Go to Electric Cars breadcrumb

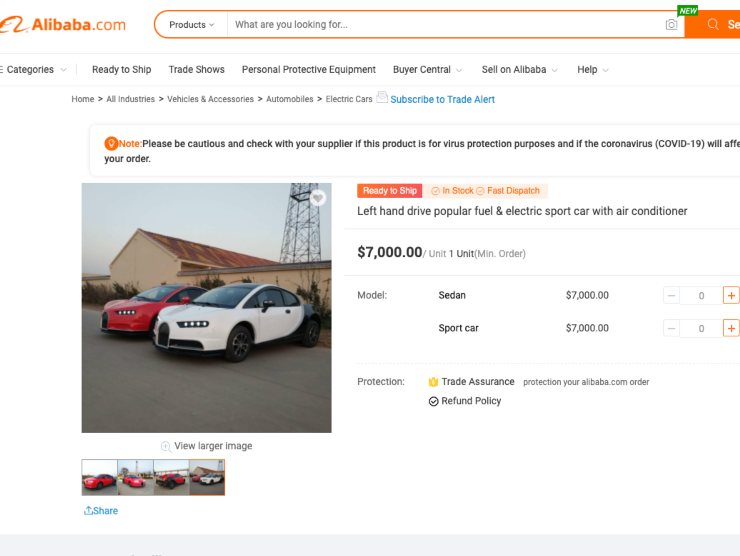[x=349, y=99]
